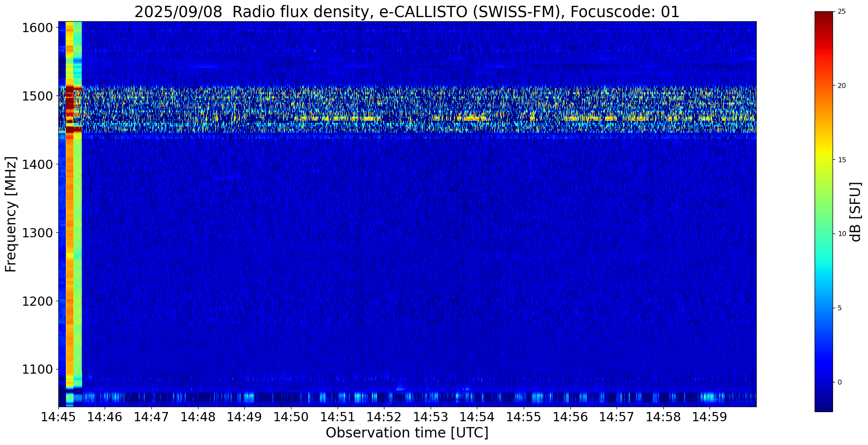
Task: Click the colorbar tick labeled 0
Action: pos(840,382)
